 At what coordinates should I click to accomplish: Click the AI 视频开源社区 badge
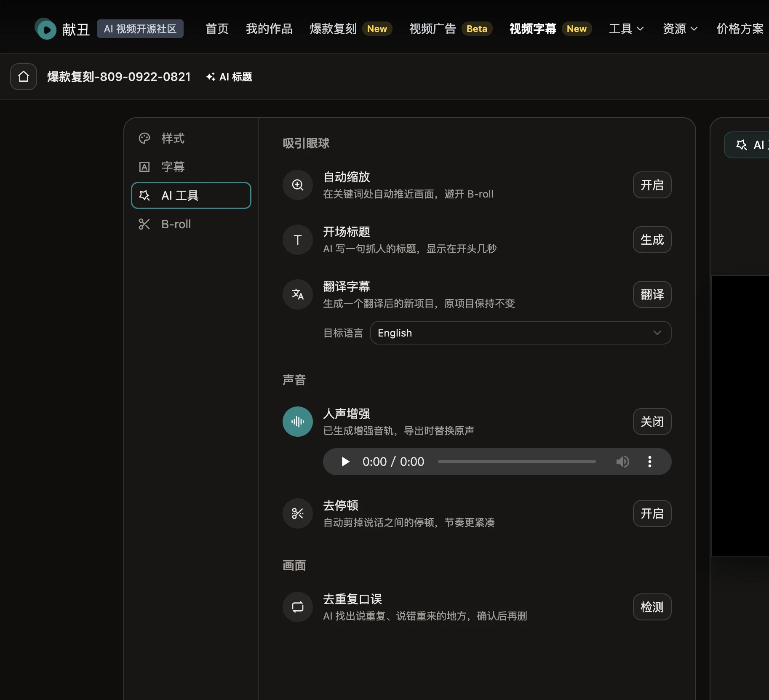click(140, 29)
